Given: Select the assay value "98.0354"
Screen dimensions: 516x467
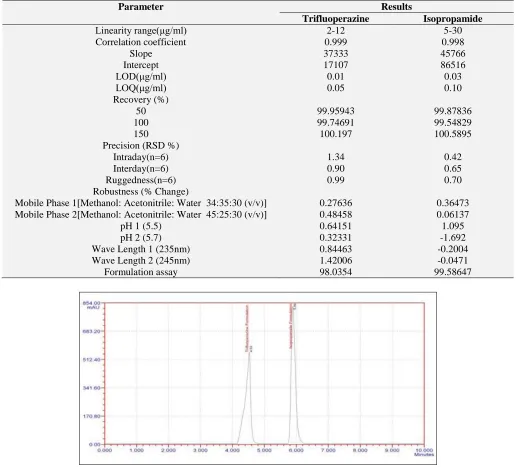Looking at the screenshot, I should [336, 272].
